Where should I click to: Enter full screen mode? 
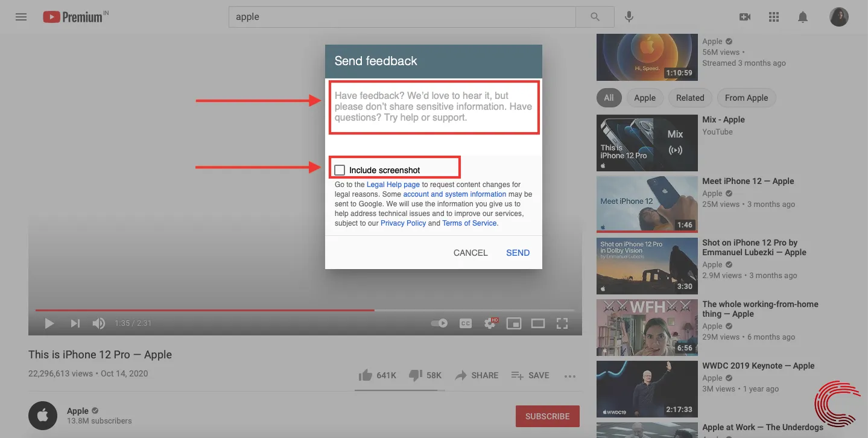[562, 323]
